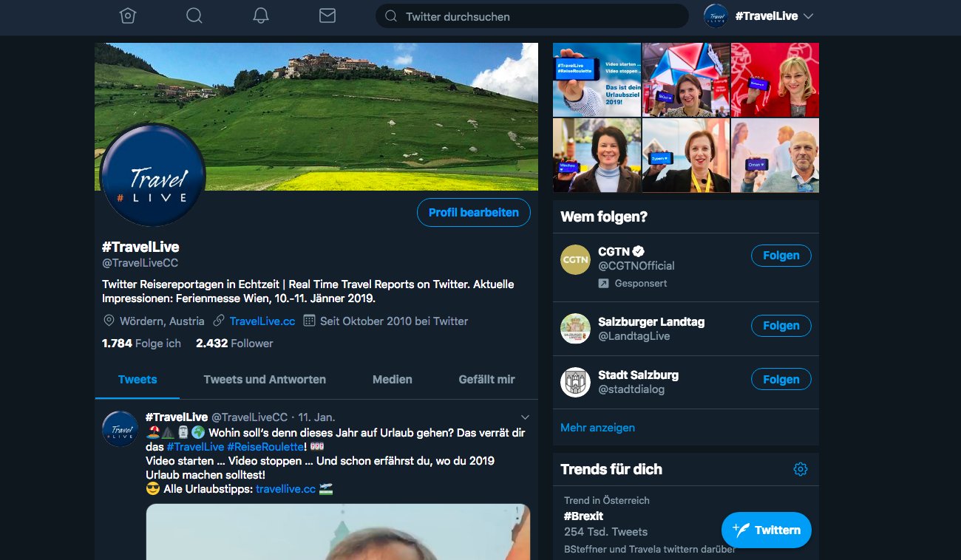
Task: Click the calendar icon beside "Seit Oktober 2010"
Action: [309, 321]
